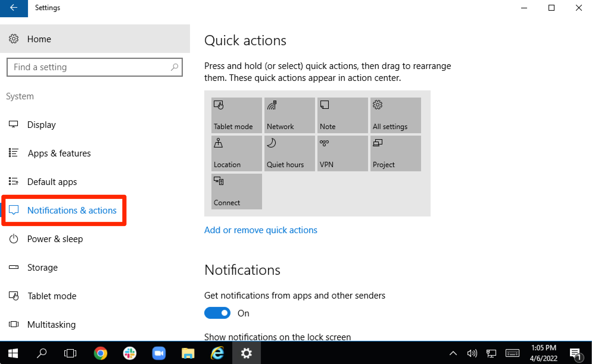Select the VPN quick action tile
Screen dimensions: 592x364
click(x=342, y=153)
